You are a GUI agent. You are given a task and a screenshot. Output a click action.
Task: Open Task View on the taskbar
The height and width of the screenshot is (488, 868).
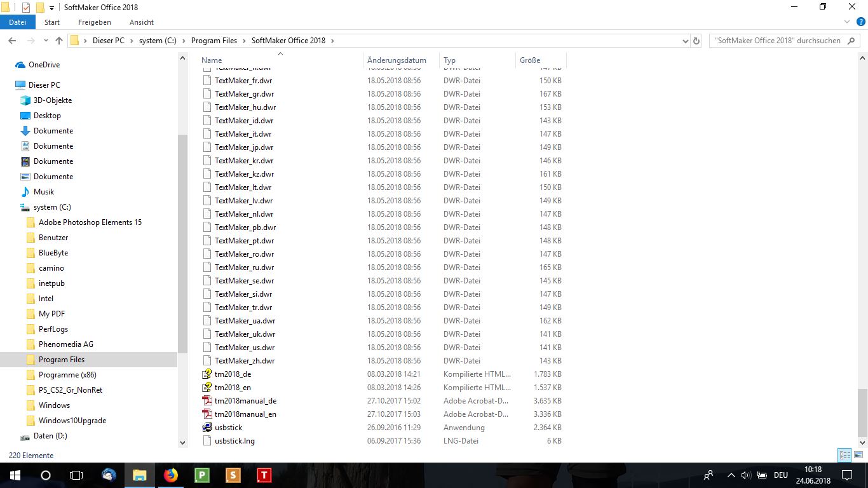tap(76, 475)
